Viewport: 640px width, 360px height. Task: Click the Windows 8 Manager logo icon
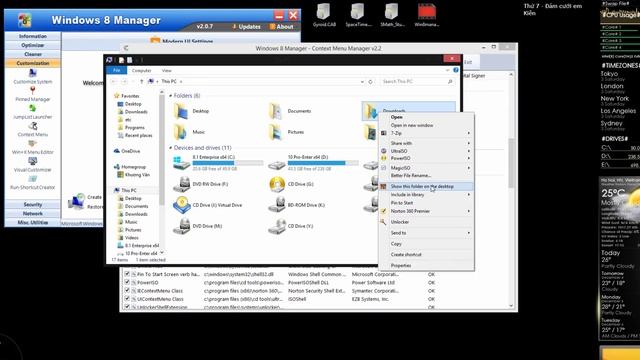[x=24, y=20]
